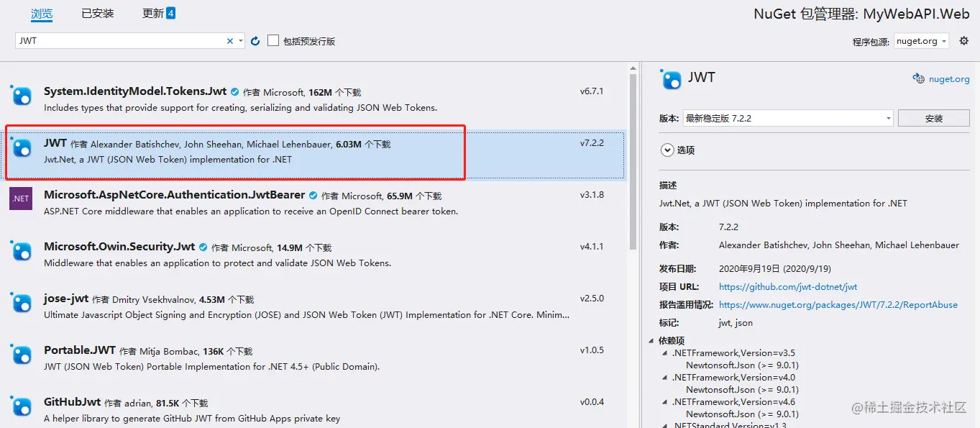The width and height of the screenshot is (980, 428).
Task: Click verified badge of Microsoft.Owin.Security.Jwt
Action: click(203, 247)
